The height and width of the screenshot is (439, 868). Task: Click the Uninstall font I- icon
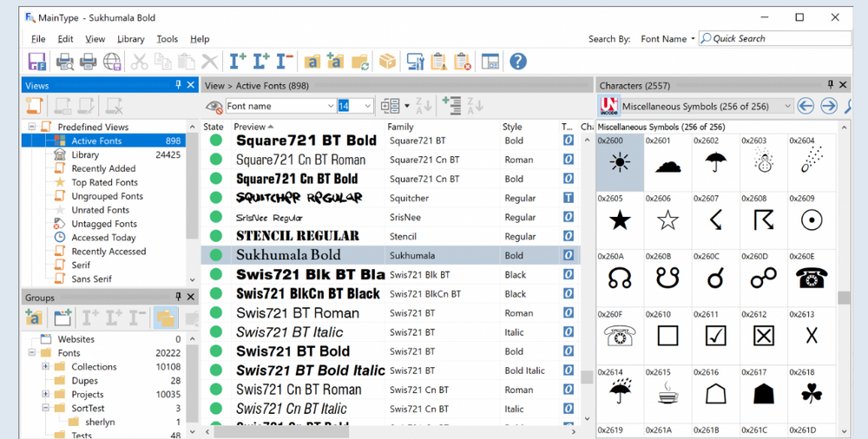coord(285,61)
